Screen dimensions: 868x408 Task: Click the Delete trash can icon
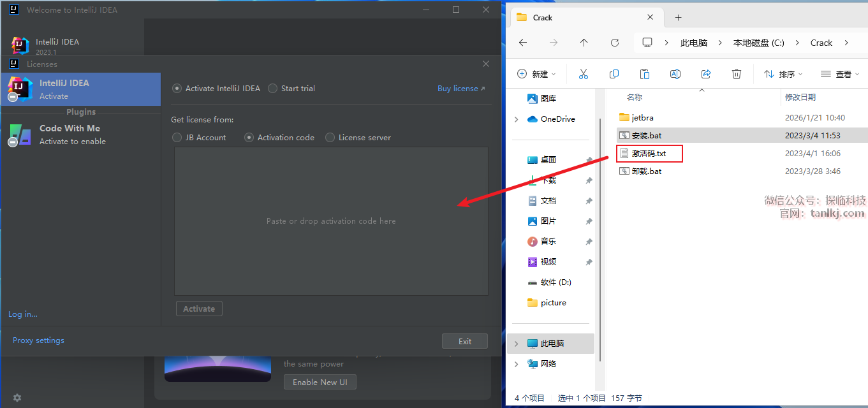[737, 74]
